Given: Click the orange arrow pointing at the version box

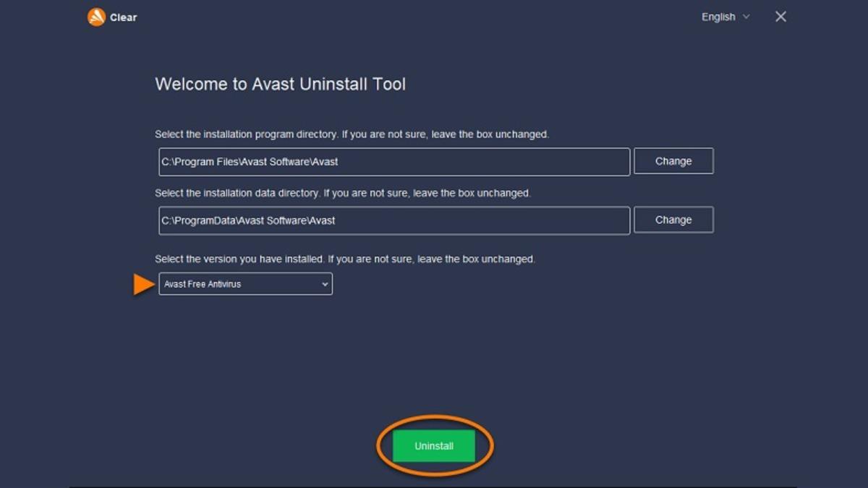Looking at the screenshot, I should click(142, 283).
